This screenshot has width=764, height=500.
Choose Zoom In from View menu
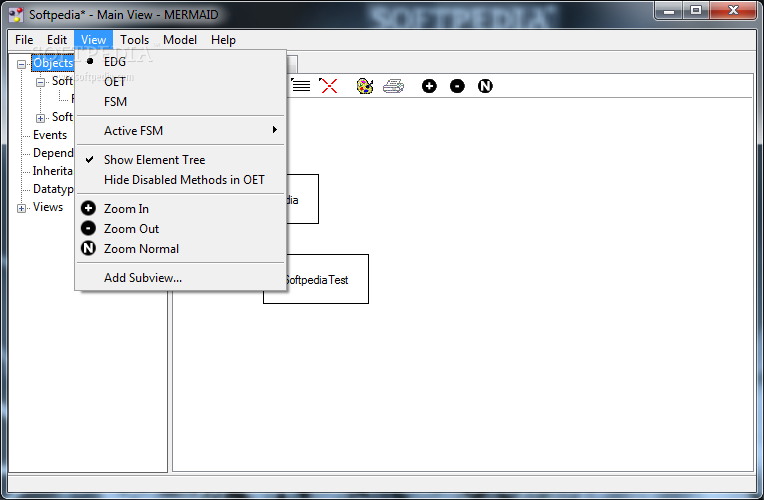180,209
